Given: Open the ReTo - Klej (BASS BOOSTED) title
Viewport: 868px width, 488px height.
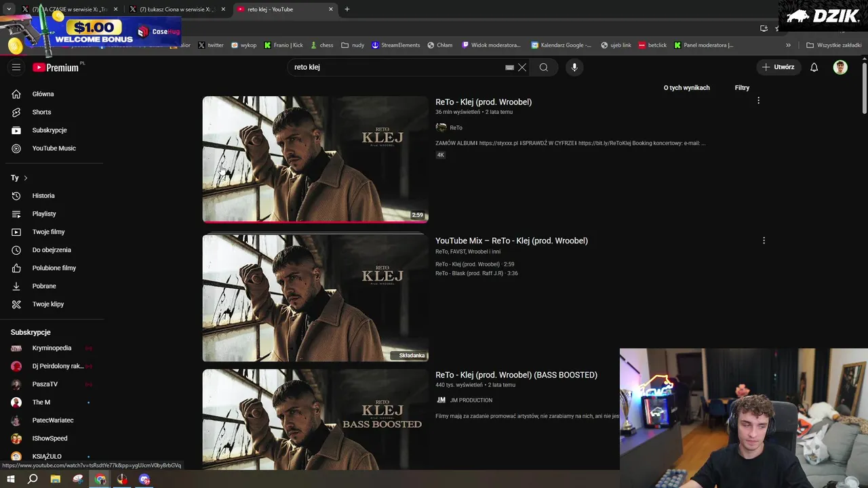Looking at the screenshot, I should click(516, 375).
